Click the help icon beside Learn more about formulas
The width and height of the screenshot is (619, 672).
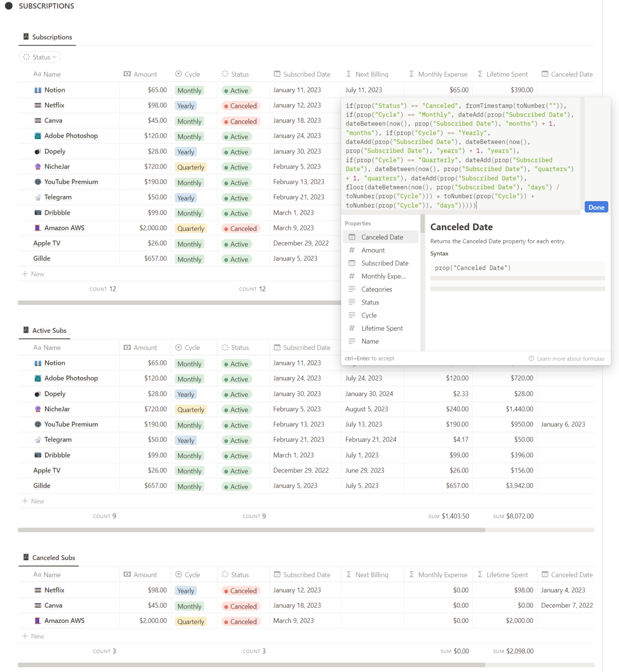tap(531, 359)
